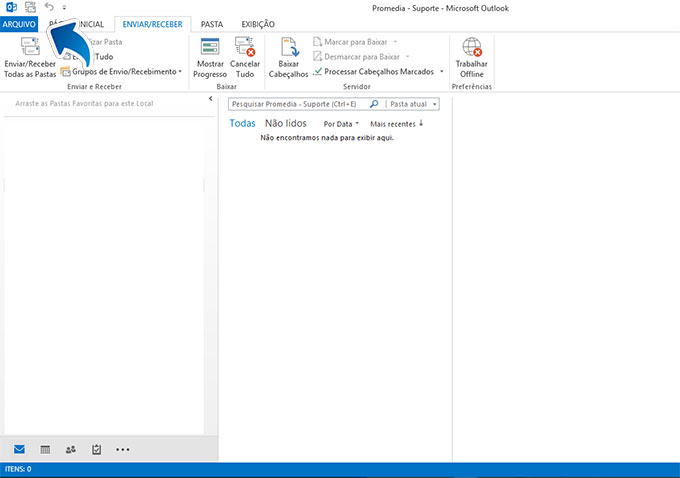Select the Não lidos message filter
The height and width of the screenshot is (478, 680).
click(x=286, y=124)
